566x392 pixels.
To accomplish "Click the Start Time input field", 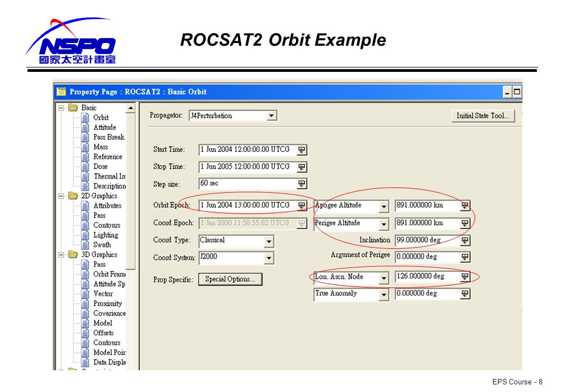I will tap(248, 150).
